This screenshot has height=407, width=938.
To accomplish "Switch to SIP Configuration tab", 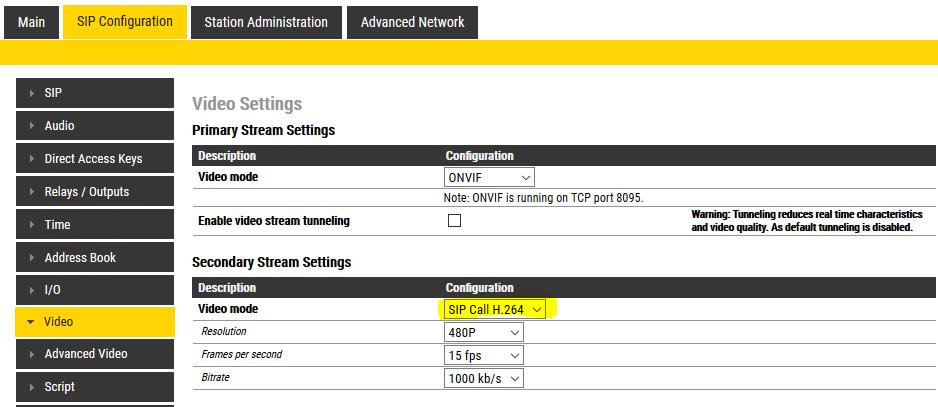I will 125,21.
